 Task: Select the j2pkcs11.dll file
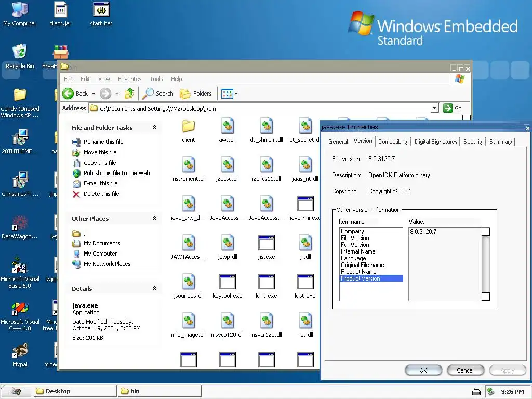267,170
